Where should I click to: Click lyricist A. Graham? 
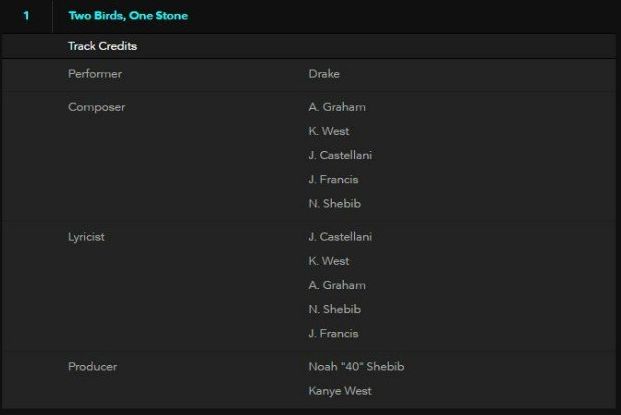tap(337, 285)
